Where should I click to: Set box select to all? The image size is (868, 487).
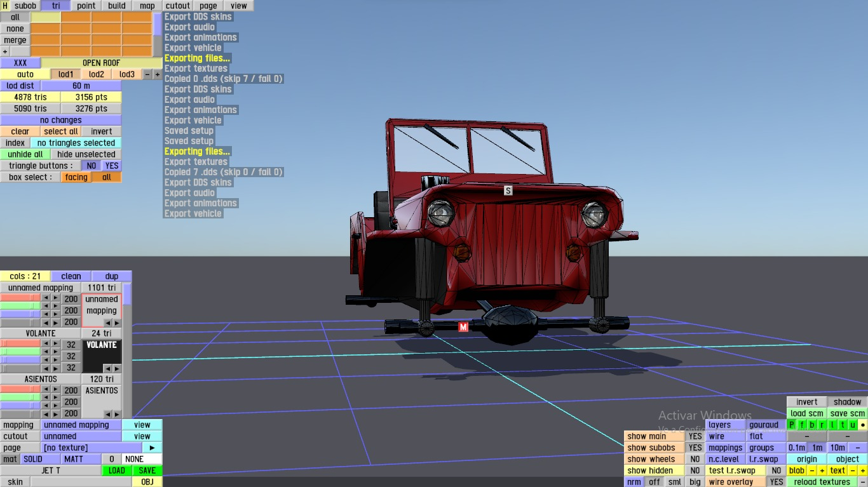pos(107,177)
